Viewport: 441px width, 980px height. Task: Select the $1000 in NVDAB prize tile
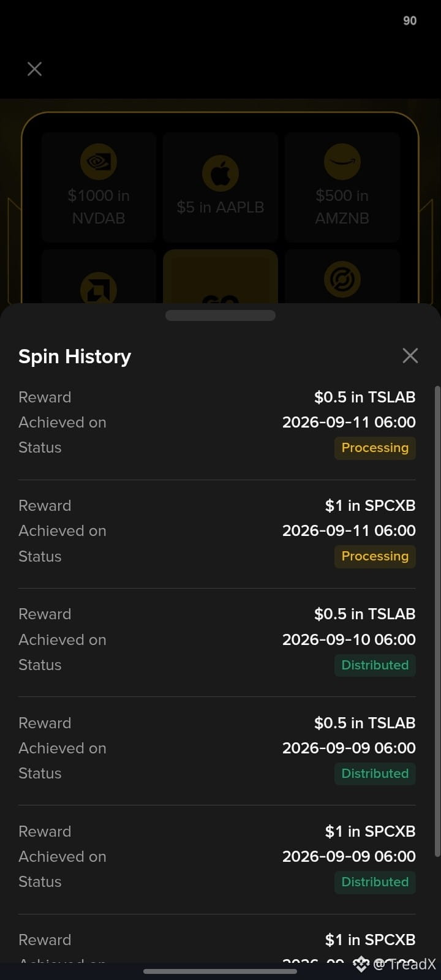99,187
